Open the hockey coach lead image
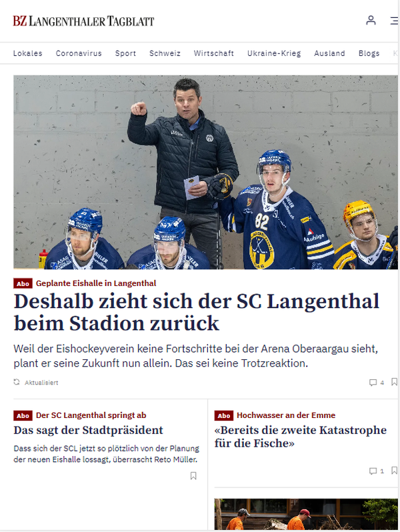Viewport: 400px width, 532px height. tap(205, 172)
